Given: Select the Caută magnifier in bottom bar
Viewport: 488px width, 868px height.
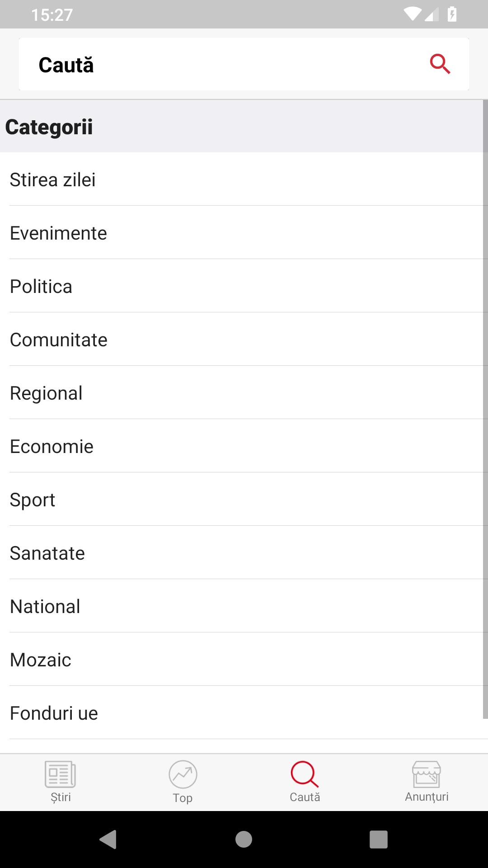Looking at the screenshot, I should click(305, 774).
